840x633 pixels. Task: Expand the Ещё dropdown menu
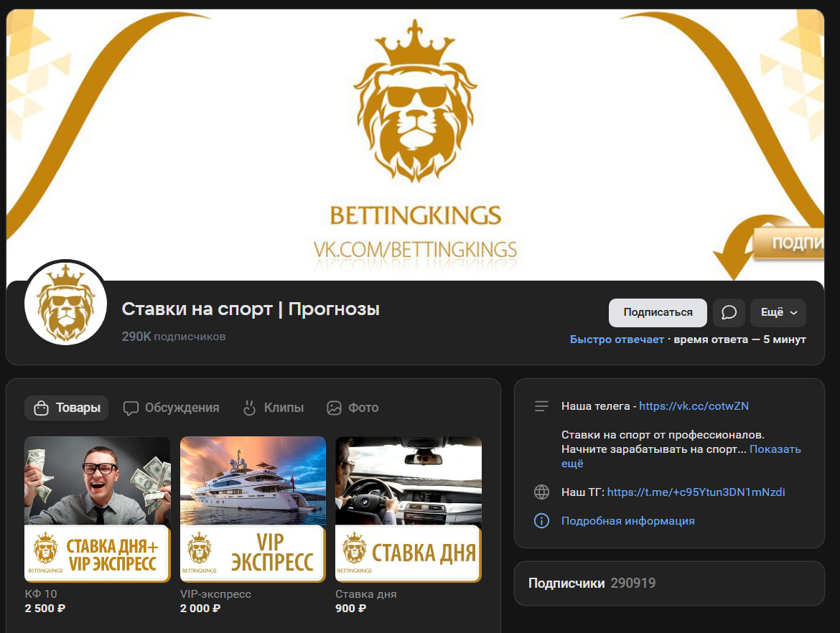(778, 312)
